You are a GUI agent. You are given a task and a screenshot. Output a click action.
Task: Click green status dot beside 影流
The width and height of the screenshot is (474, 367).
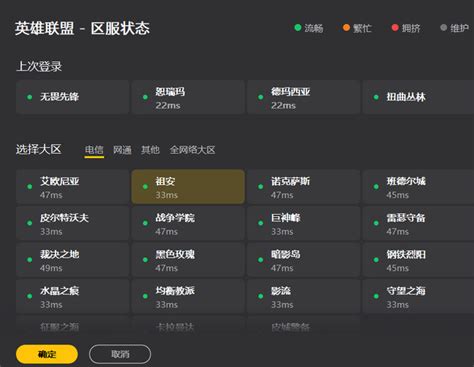tap(261, 296)
